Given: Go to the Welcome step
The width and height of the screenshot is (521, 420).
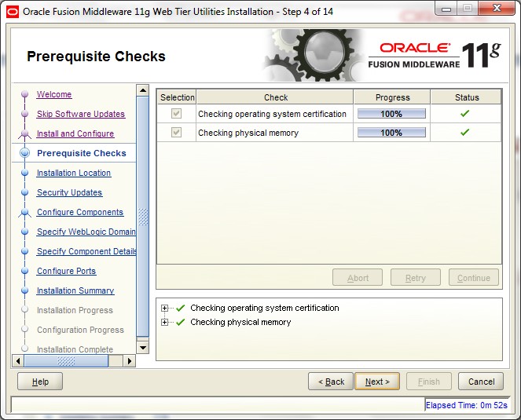Looking at the screenshot, I should pyautogui.click(x=54, y=94).
